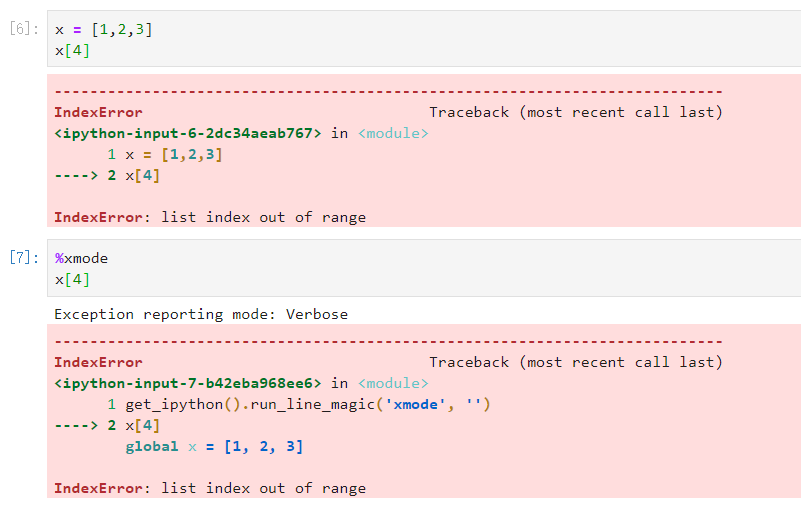Click first 'IndexError: list index out of range' message
Screen dimensions: 801x524
click(x=210, y=218)
